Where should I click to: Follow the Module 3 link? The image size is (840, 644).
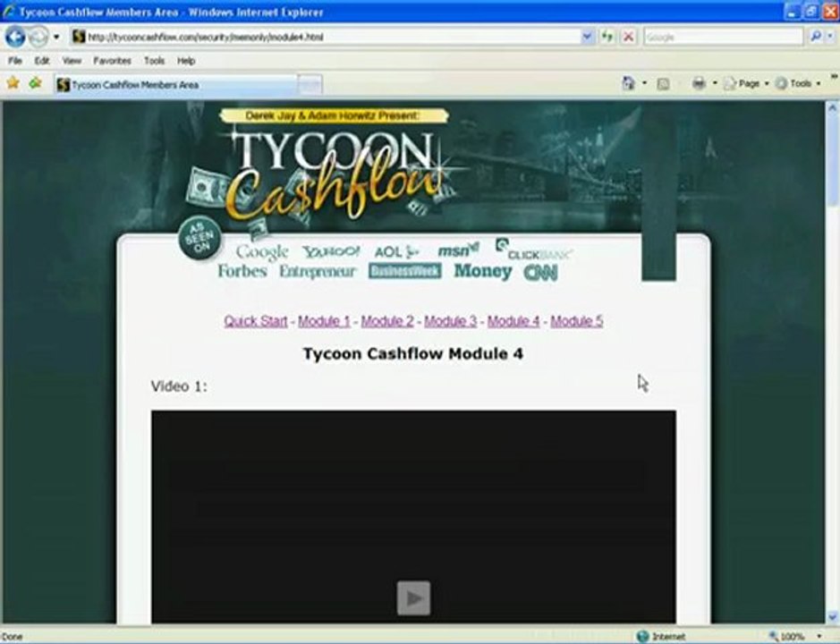[x=451, y=321]
